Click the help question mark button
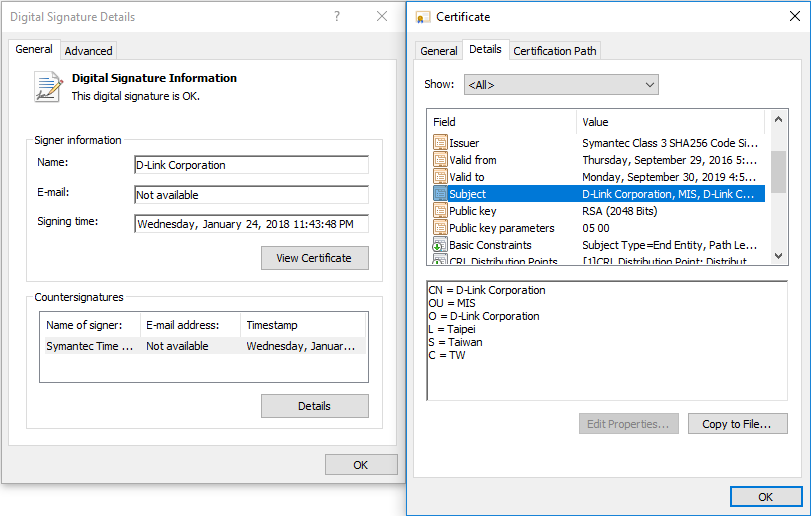The image size is (811, 516). 336,17
